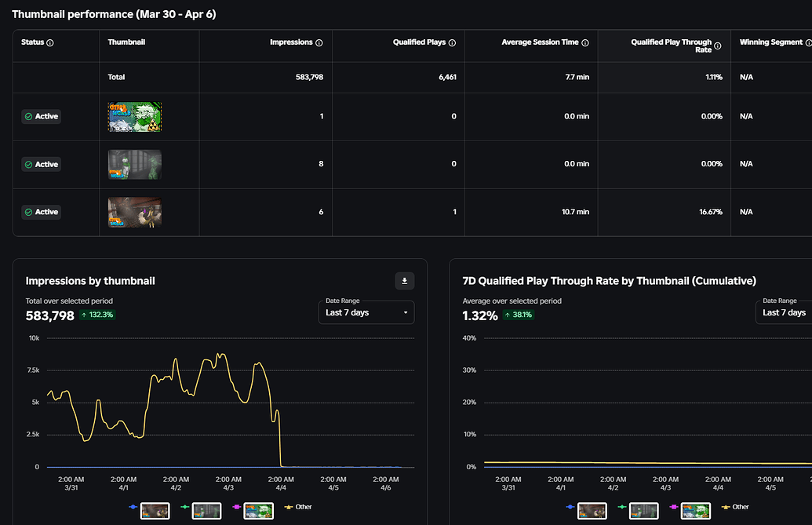The image size is (812, 525).
Task: Click info icon for Qualified Play Through Rate
Action: tap(718, 46)
